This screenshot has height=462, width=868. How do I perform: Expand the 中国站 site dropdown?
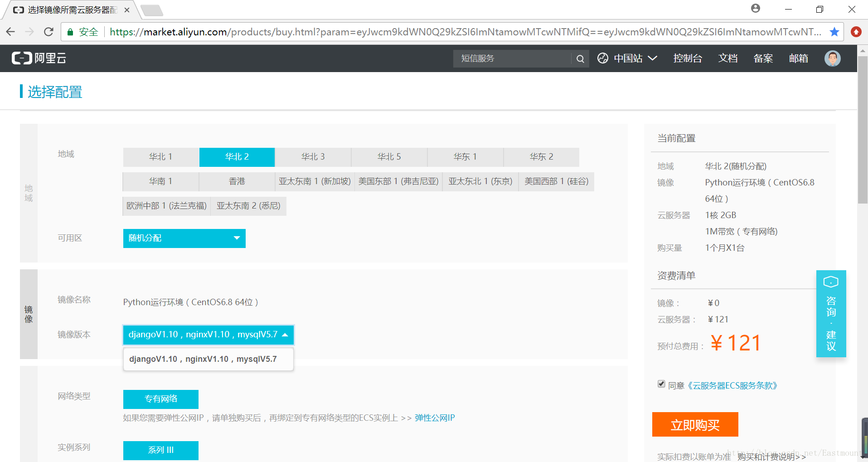point(635,58)
